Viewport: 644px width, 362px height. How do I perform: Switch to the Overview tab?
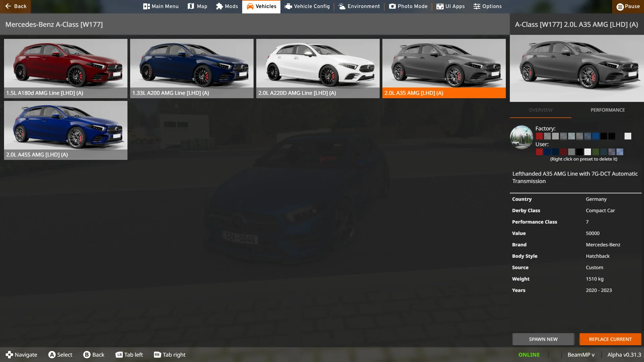coord(540,110)
